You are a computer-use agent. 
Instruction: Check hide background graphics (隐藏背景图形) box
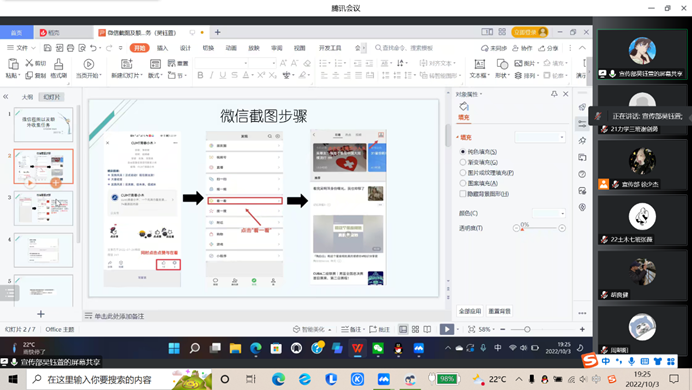coord(463,194)
